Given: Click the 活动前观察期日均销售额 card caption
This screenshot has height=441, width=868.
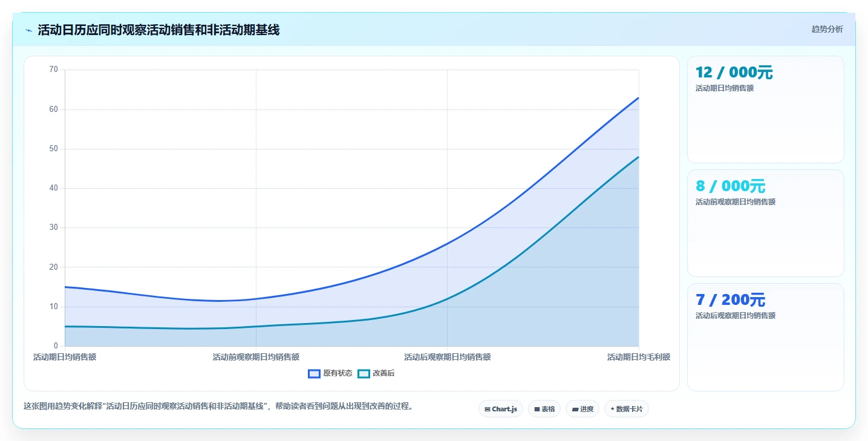Looking at the screenshot, I should (736, 202).
